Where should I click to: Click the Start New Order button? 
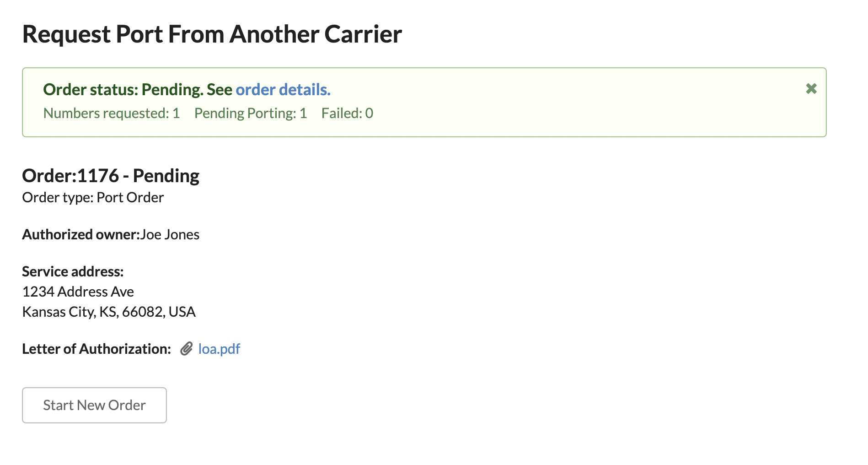[94, 406]
